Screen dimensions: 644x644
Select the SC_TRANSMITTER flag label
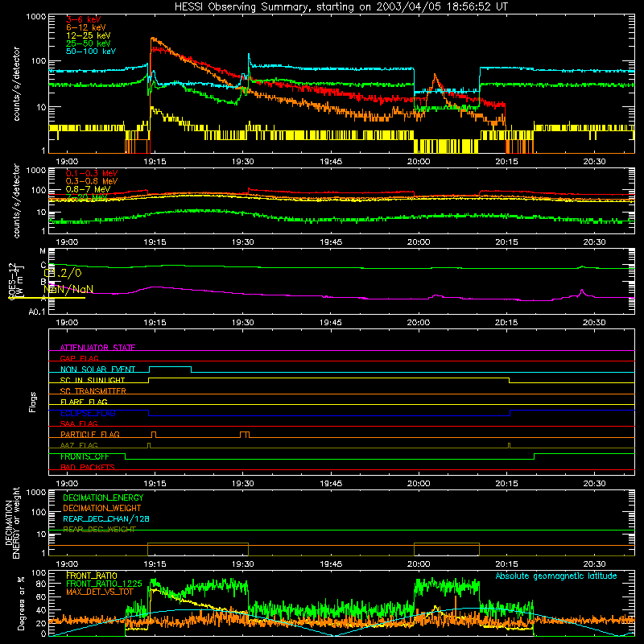pyautogui.click(x=93, y=390)
